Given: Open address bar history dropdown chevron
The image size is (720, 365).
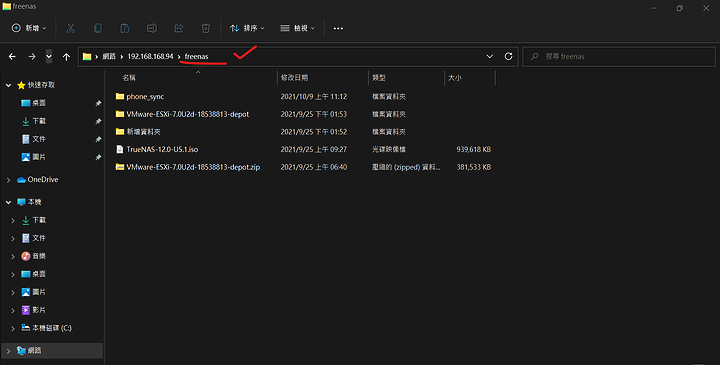Looking at the screenshot, I should pos(489,56).
